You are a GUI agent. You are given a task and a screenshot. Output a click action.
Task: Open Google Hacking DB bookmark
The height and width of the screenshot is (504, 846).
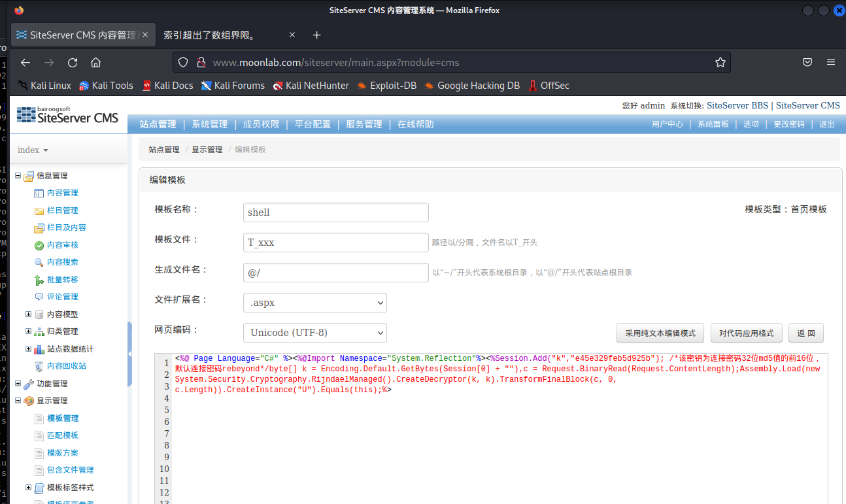click(x=472, y=86)
